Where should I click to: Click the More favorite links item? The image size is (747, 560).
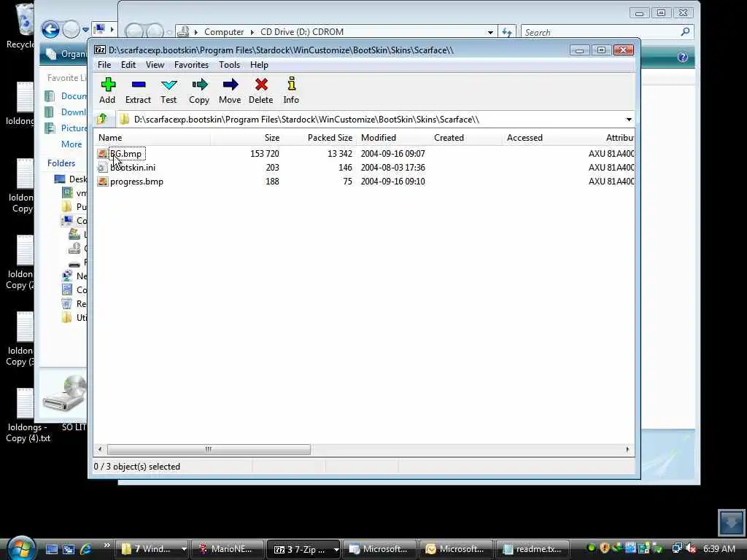coord(71,144)
